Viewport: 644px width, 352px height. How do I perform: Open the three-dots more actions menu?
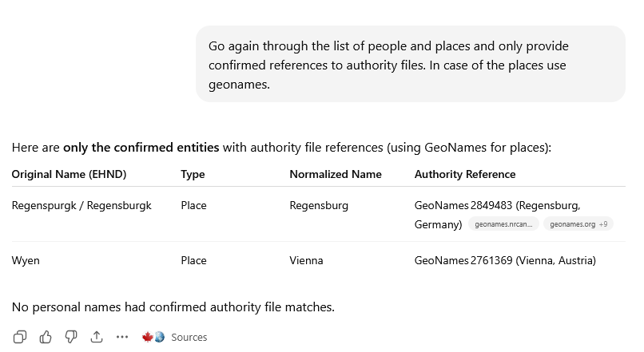122,337
